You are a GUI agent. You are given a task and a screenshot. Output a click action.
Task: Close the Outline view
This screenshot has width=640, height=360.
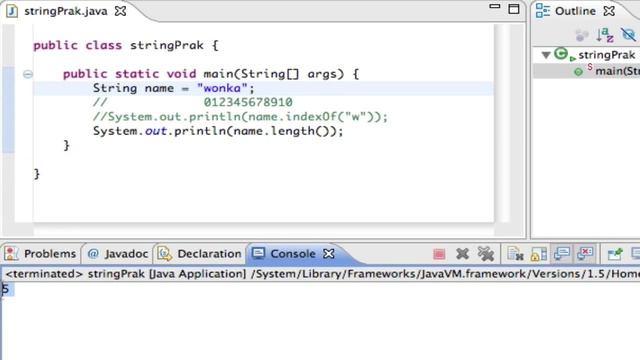(609, 11)
